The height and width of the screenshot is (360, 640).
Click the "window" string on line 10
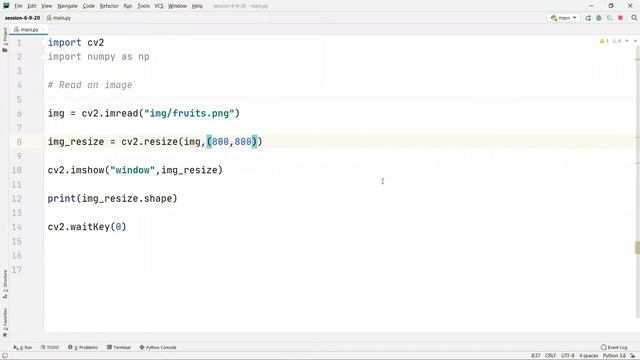(132, 170)
